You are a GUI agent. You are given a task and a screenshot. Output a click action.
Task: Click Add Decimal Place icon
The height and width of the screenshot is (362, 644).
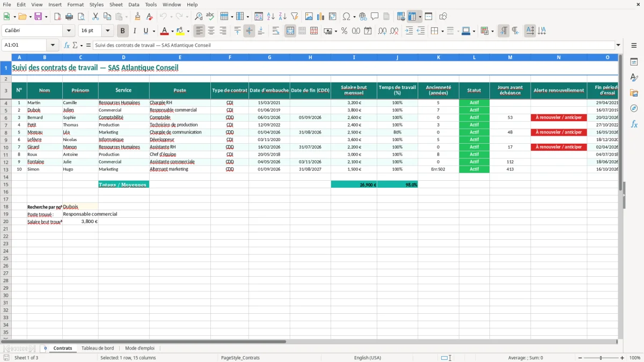tap(383, 31)
